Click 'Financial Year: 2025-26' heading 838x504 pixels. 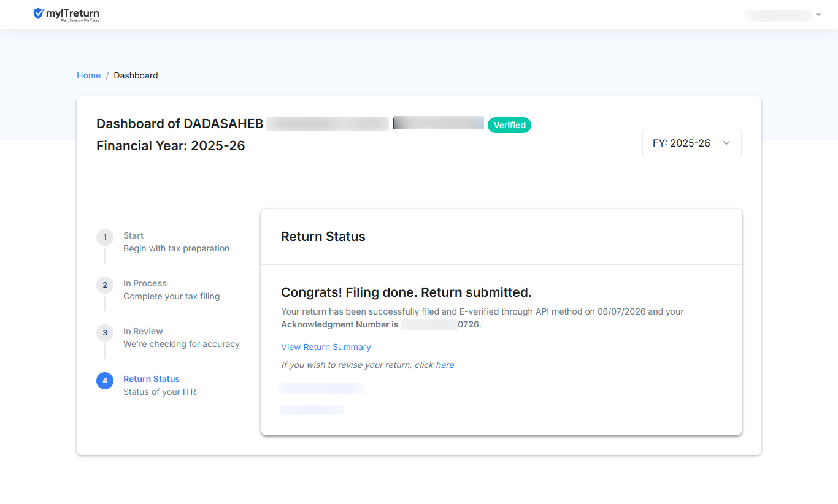(171, 146)
